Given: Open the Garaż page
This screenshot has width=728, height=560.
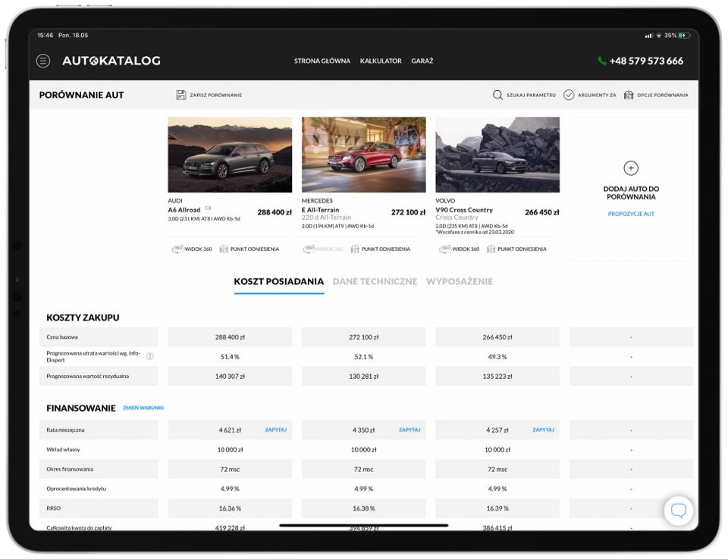Looking at the screenshot, I should 422,61.
